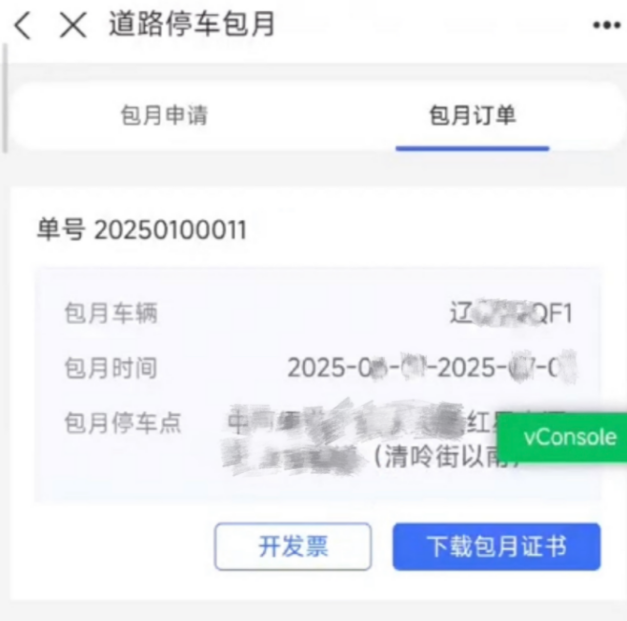The height and width of the screenshot is (621, 627).
Task: Click the 单号 label text
Action: [x=61, y=230]
